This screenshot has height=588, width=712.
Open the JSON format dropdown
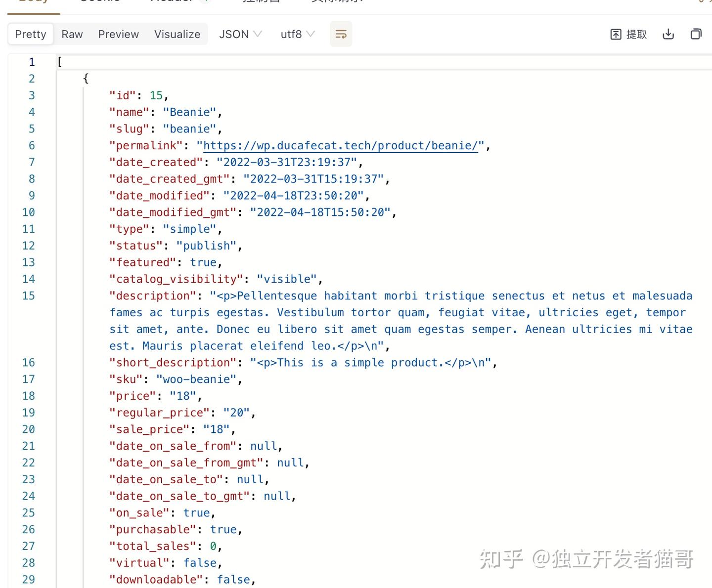pyautogui.click(x=240, y=34)
